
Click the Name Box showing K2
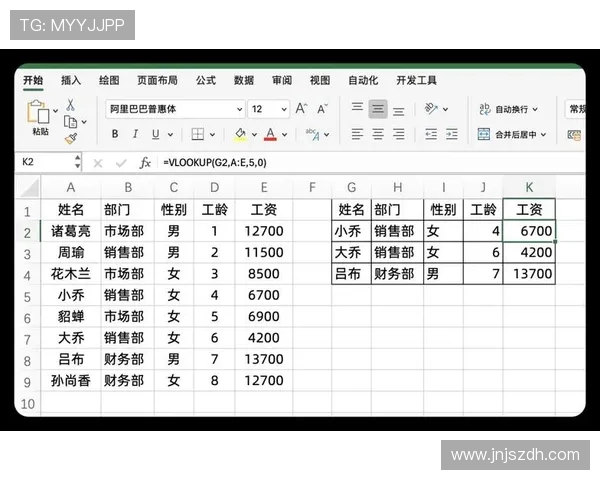pos(44,162)
